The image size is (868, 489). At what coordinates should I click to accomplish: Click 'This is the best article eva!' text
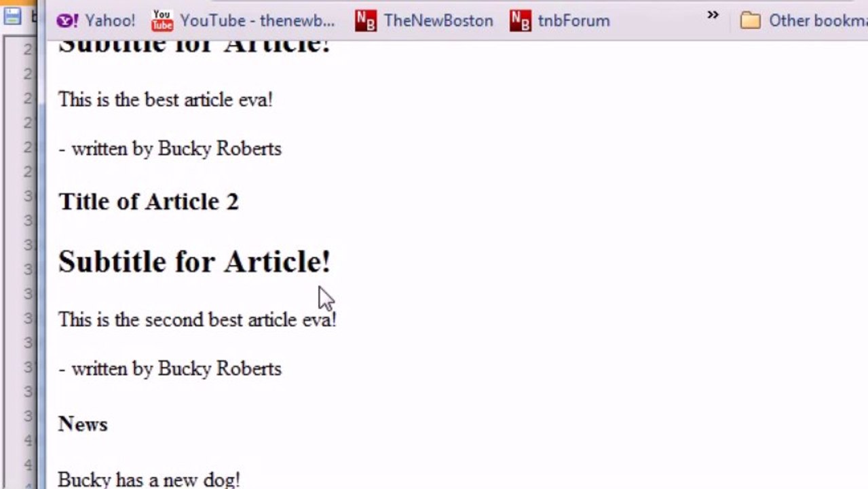166,100
